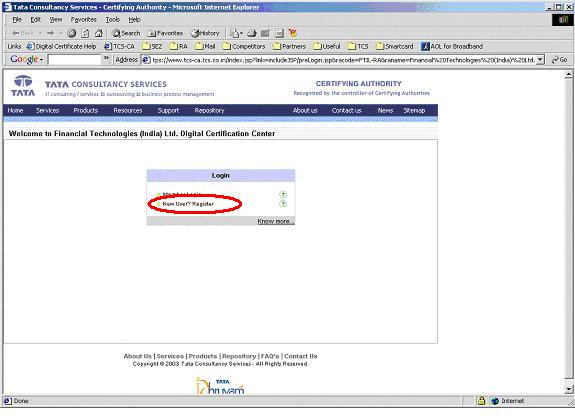
Task: Print the page using printer icon
Action: coord(252,33)
